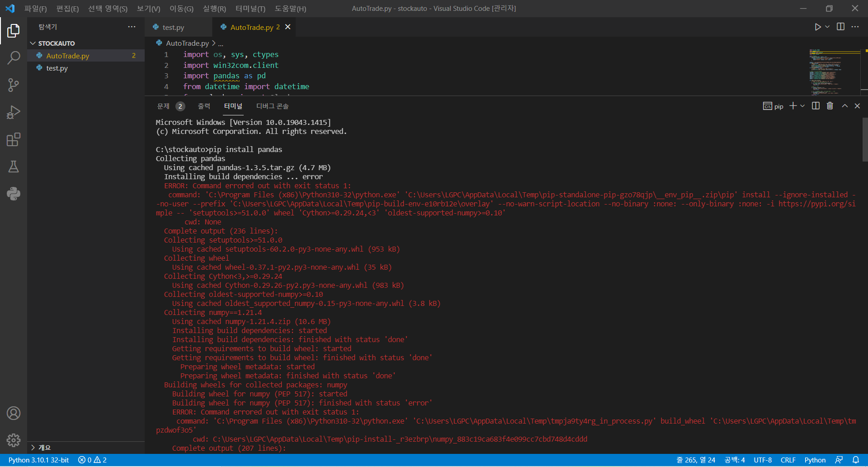
Task: Change end of line sequence CRLF
Action: coord(788,460)
